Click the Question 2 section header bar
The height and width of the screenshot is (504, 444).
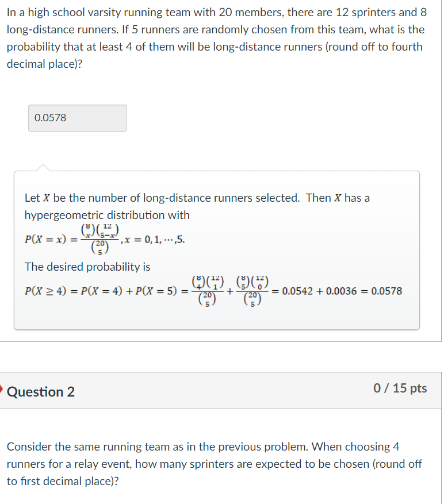222,391
